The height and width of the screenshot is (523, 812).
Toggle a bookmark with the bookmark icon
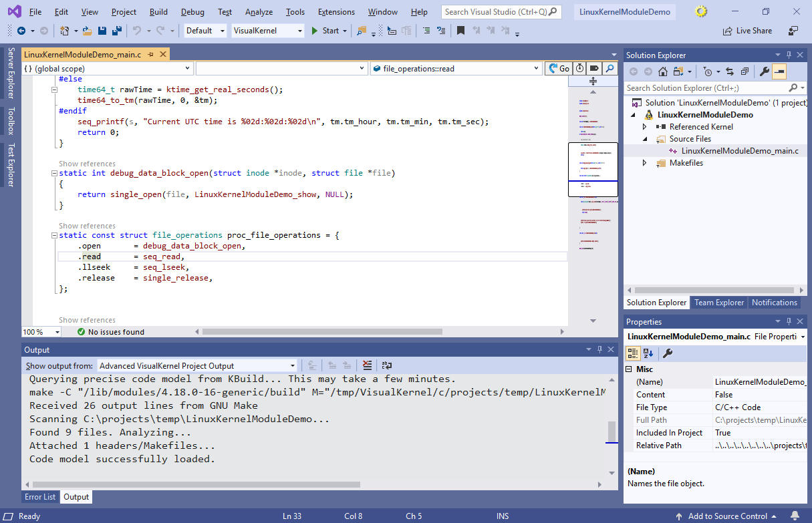460,31
